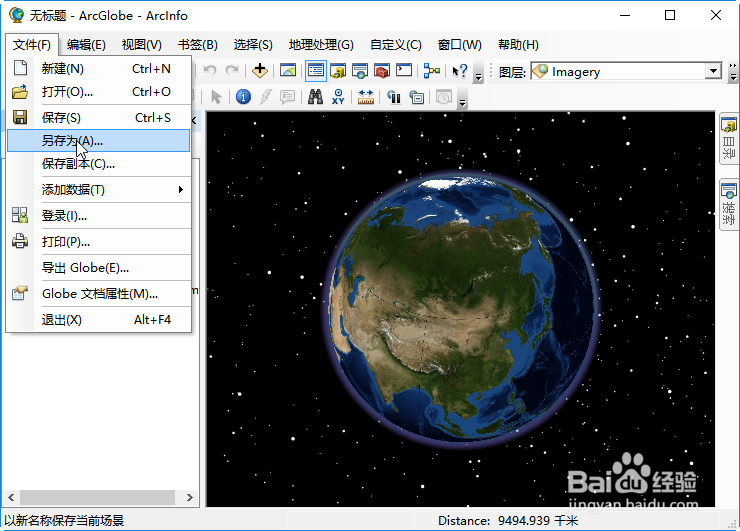Open the 视图(V) menu

pos(142,45)
